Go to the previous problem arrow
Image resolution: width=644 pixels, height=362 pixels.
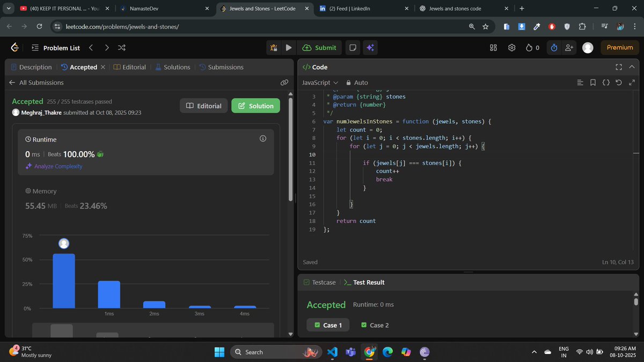(91, 48)
